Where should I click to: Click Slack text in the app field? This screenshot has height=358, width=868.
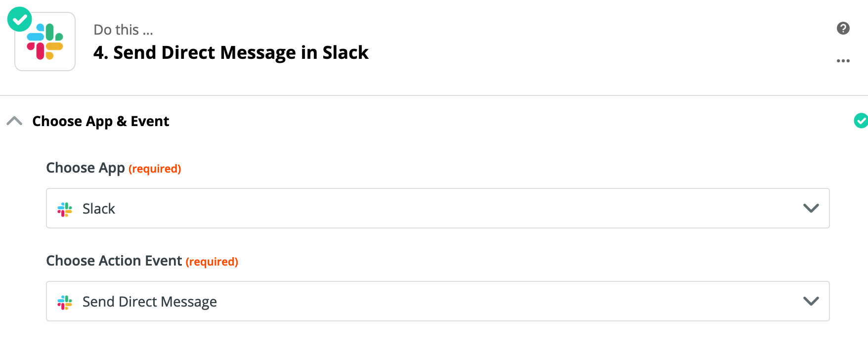pos(99,209)
